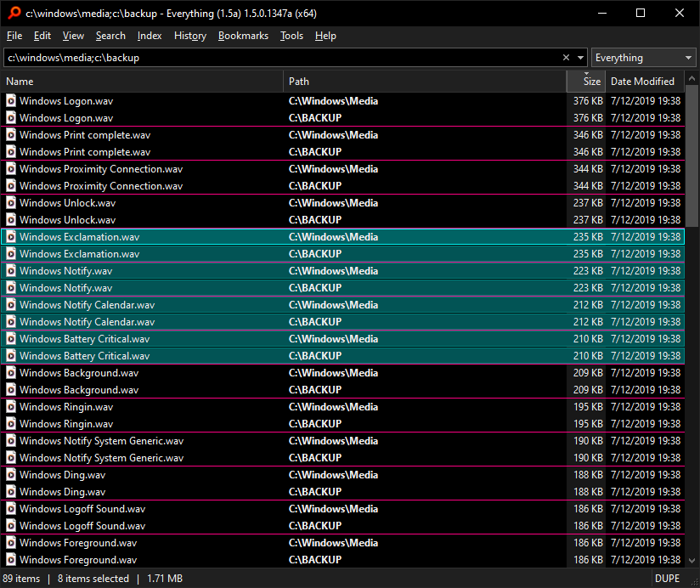The width and height of the screenshot is (700, 588).
Task: Click the 188 KB size of Windows Ding.wav in C:\Windows\Media
Action: (588, 475)
